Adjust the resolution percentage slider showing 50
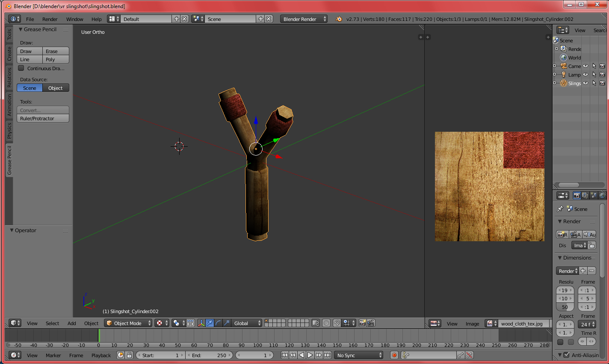The image size is (609, 364). pos(565,307)
